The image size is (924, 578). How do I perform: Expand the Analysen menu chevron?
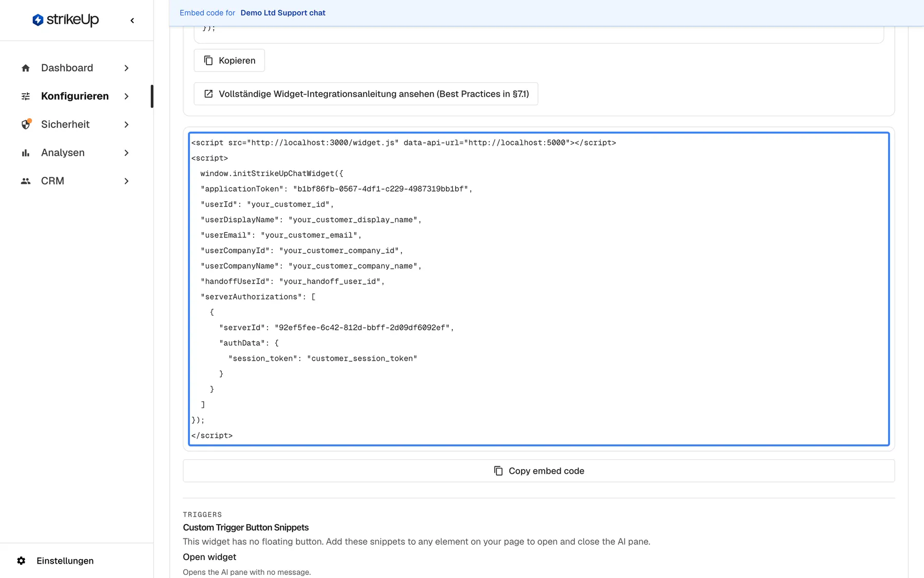pyautogui.click(x=126, y=153)
